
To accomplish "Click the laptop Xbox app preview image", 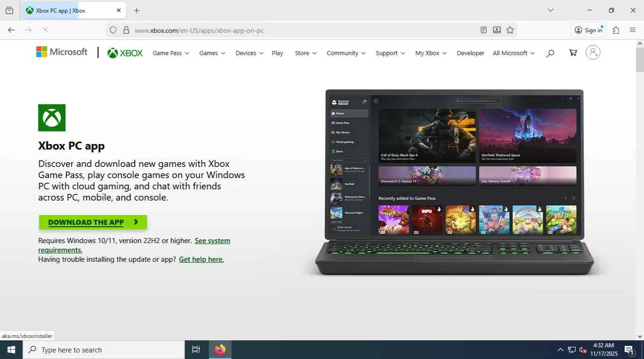I will 454,182.
